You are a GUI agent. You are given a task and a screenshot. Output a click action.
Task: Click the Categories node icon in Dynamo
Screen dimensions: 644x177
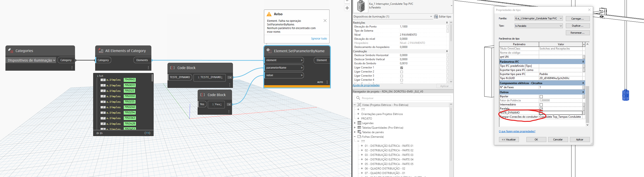10,51
